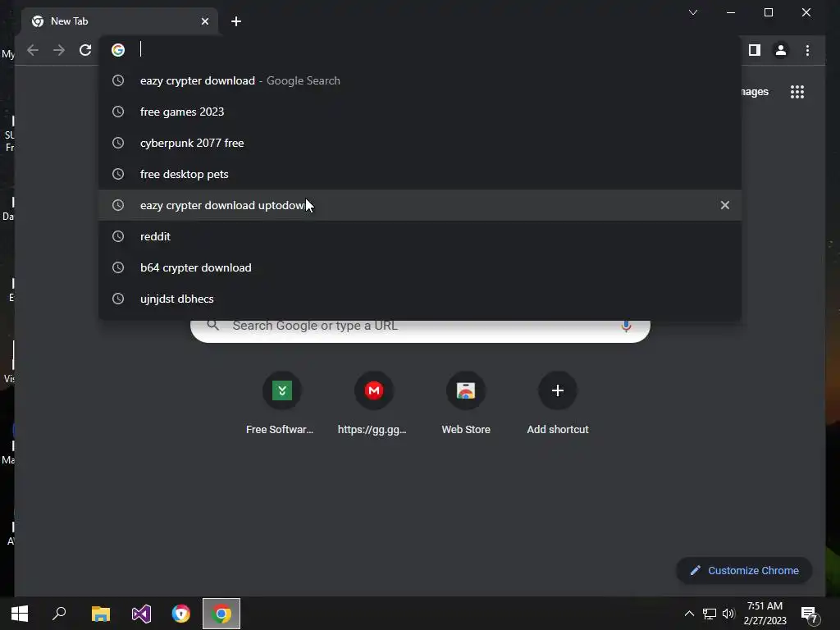Select suggestion b64 crypter download
Screen dimensions: 840x630
pyautogui.click(x=420, y=267)
